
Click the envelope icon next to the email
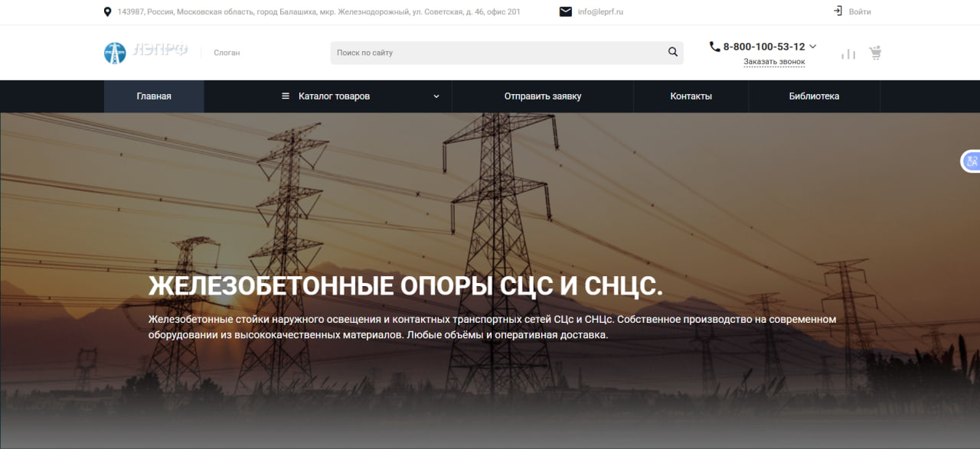click(566, 11)
